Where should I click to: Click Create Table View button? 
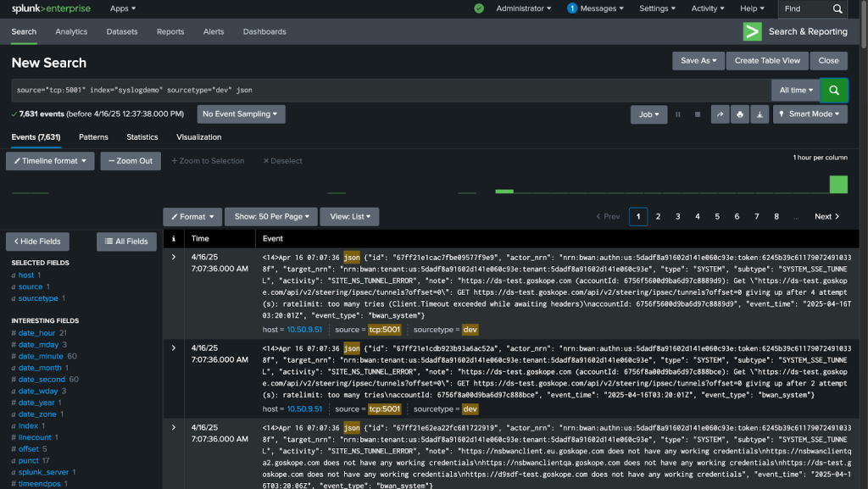coord(767,61)
